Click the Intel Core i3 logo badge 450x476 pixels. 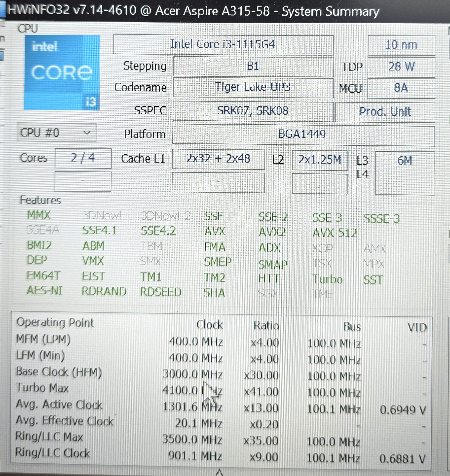point(62,72)
